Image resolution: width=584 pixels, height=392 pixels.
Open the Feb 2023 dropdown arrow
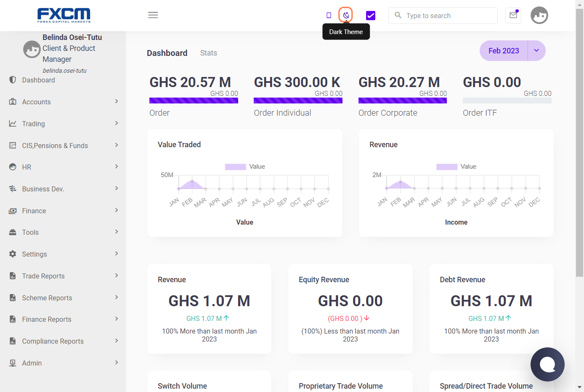pos(536,50)
